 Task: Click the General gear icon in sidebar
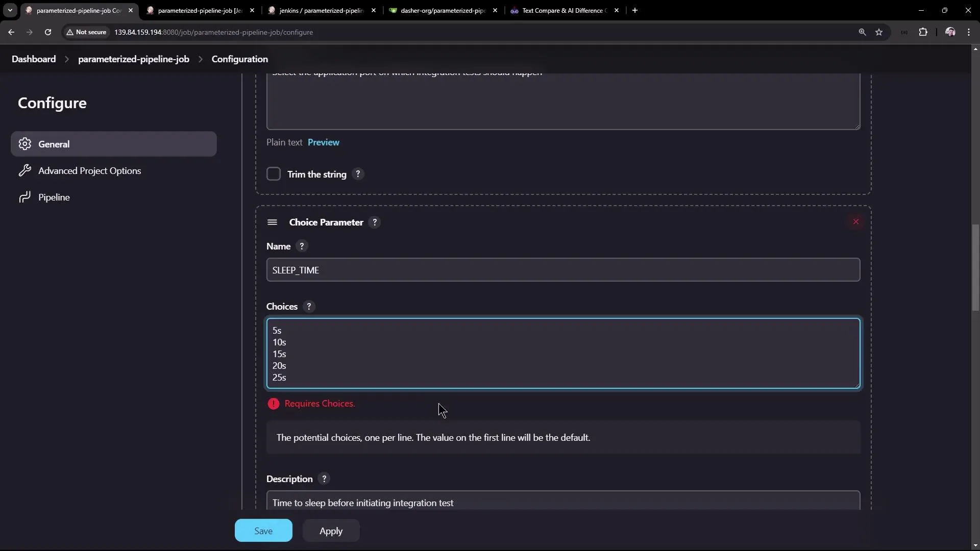pos(24,144)
